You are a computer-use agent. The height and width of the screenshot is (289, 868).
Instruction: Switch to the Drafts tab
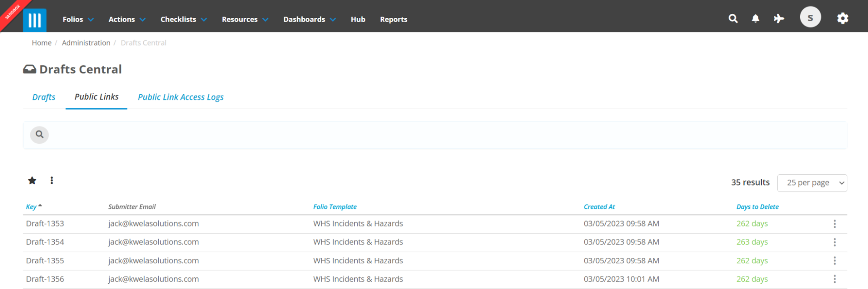click(x=44, y=97)
